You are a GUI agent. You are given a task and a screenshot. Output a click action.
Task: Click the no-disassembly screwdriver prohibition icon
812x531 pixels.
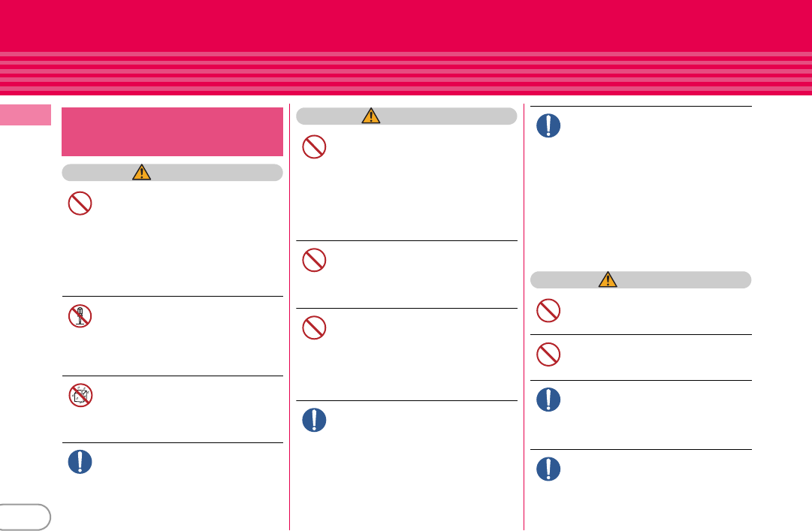coord(80,315)
